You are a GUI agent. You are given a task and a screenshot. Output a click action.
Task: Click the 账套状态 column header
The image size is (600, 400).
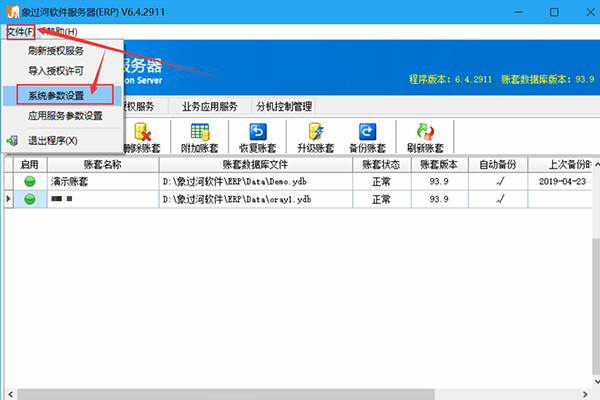(x=381, y=165)
